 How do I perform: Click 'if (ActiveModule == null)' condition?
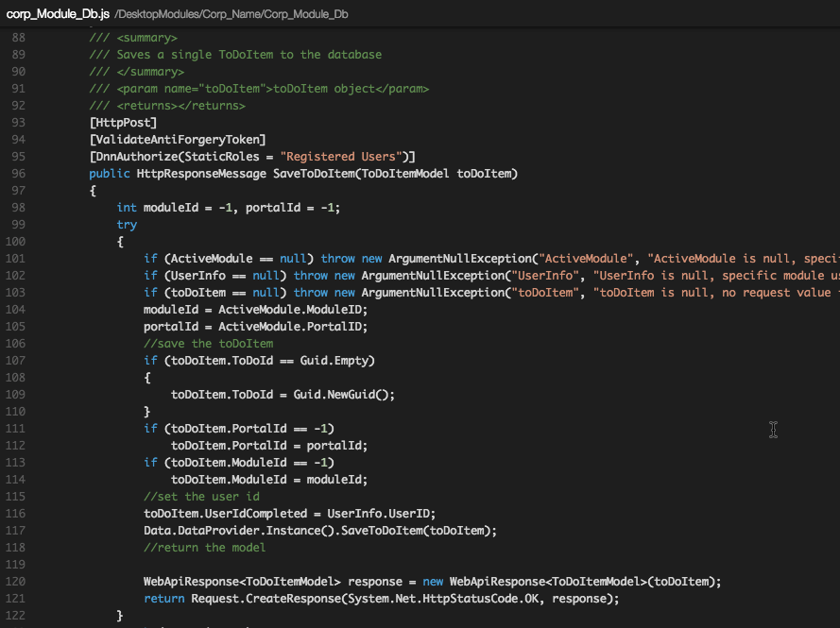(229, 259)
